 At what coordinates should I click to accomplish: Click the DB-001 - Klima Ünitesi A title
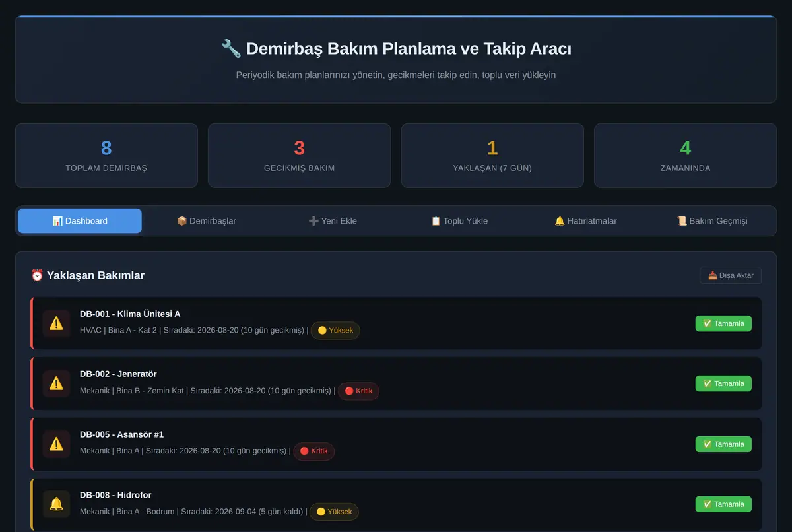[130, 314]
